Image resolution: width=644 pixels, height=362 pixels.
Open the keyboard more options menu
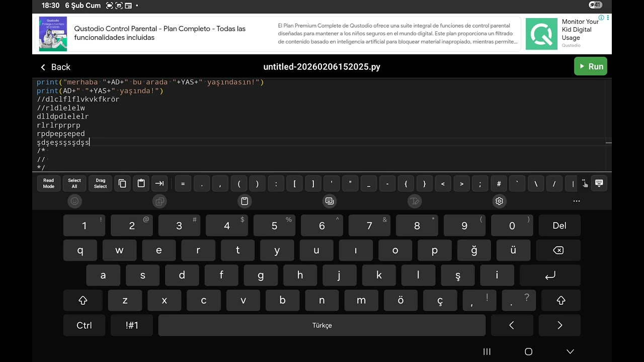577,201
